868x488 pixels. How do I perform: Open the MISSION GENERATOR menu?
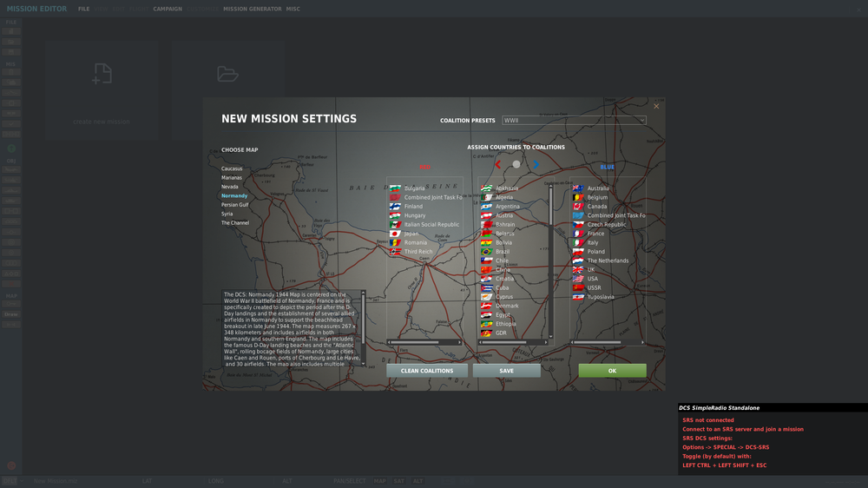click(x=253, y=9)
